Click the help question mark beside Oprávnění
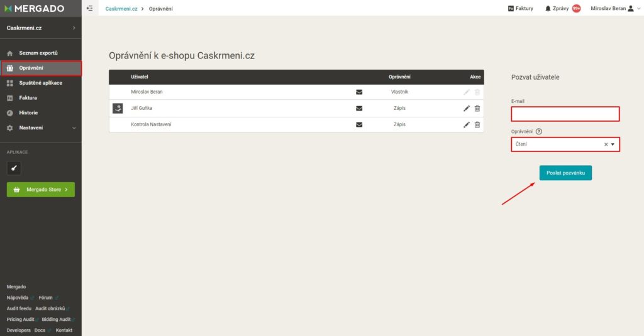This screenshot has height=336, width=644. click(x=539, y=132)
